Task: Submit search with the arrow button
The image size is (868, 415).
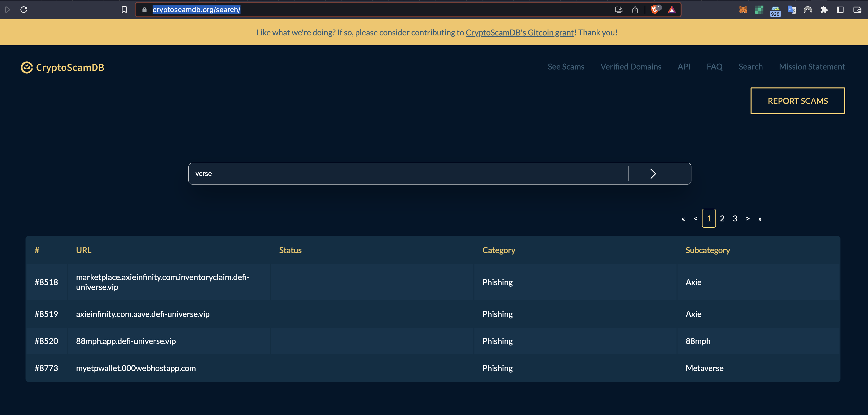Action: point(653,174)
